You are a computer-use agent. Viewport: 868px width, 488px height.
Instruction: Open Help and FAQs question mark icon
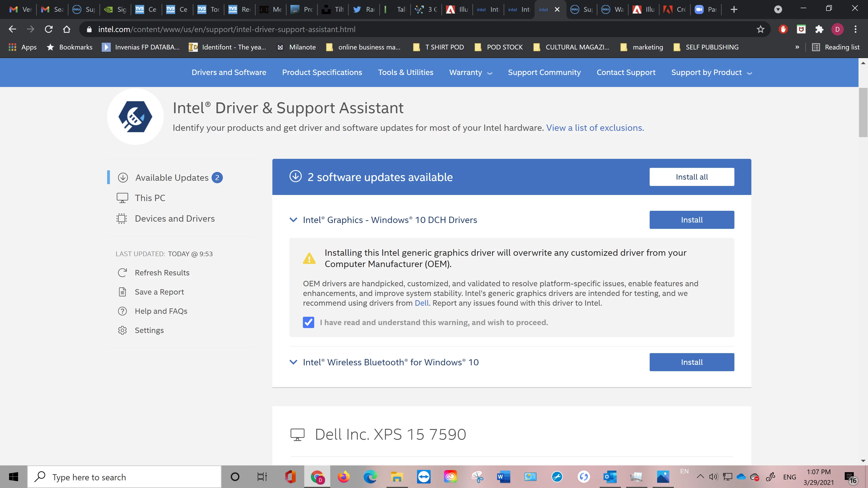click(x=122, y=311)
